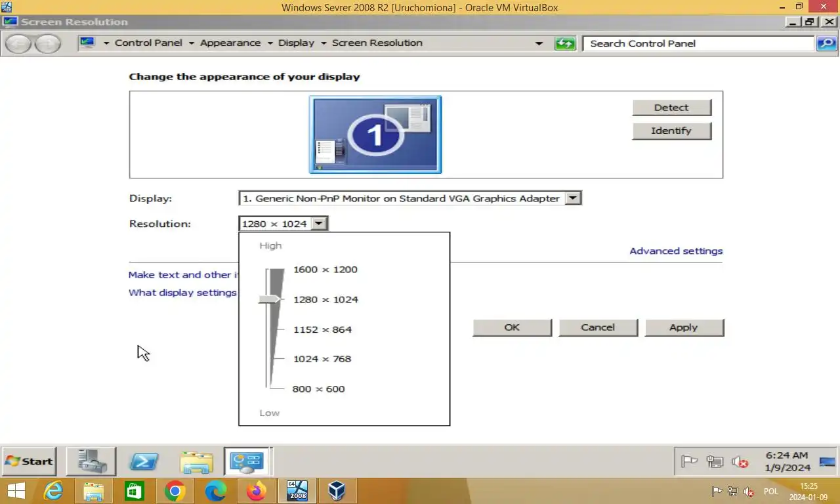Launch Windows PowerShell from the guest taskbar
Image resolution: width=840 pixels, height=504 pixels.
coord(144,461)
